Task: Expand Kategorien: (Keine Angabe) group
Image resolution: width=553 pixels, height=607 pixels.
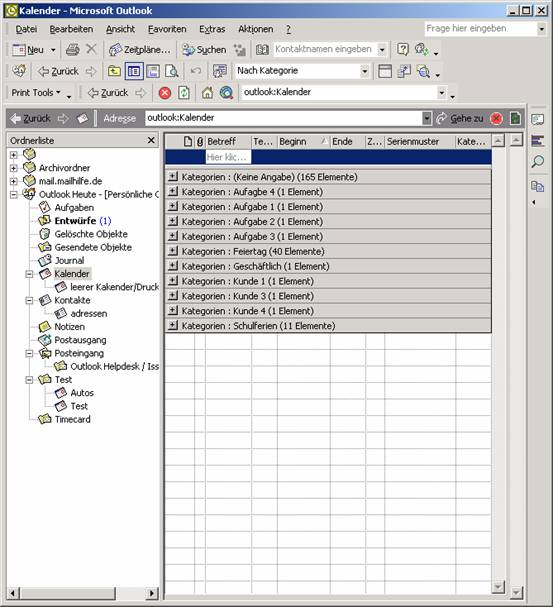Action: click(x=173, y=177)
